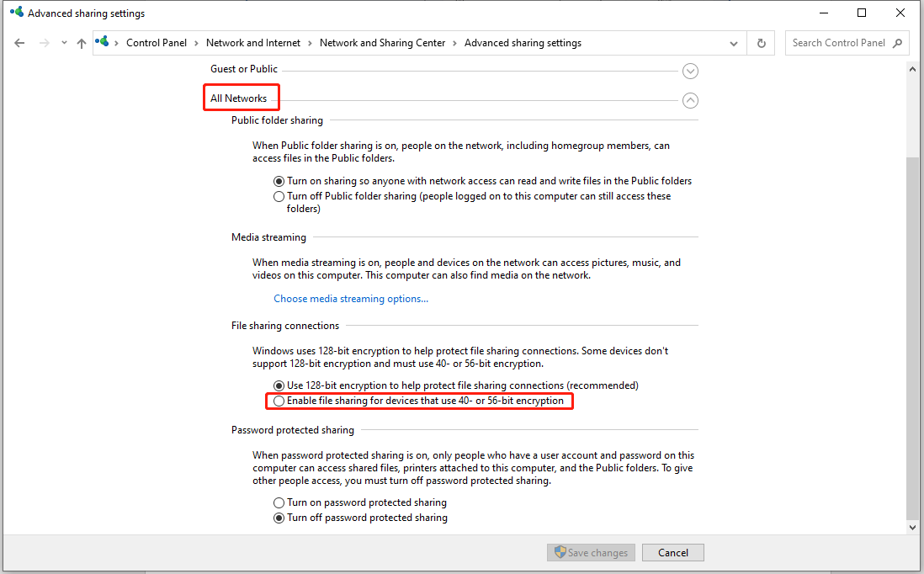This screenshot has height=574, width=924.
Task: Turn off Public folder sharing
Action: click(x=279, y=196)
